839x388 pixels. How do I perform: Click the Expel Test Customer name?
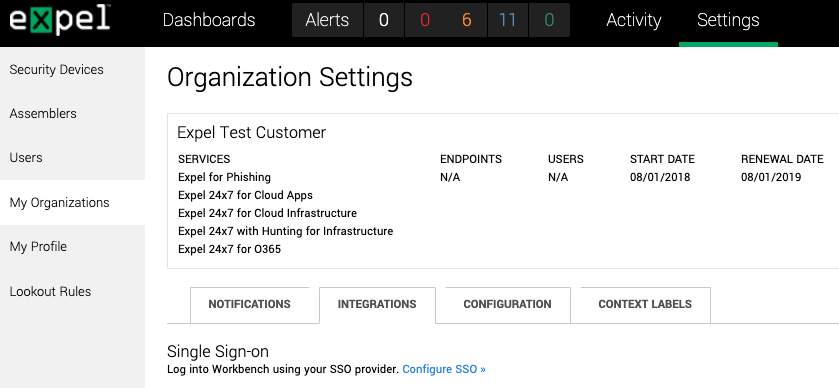coord(251,133)
